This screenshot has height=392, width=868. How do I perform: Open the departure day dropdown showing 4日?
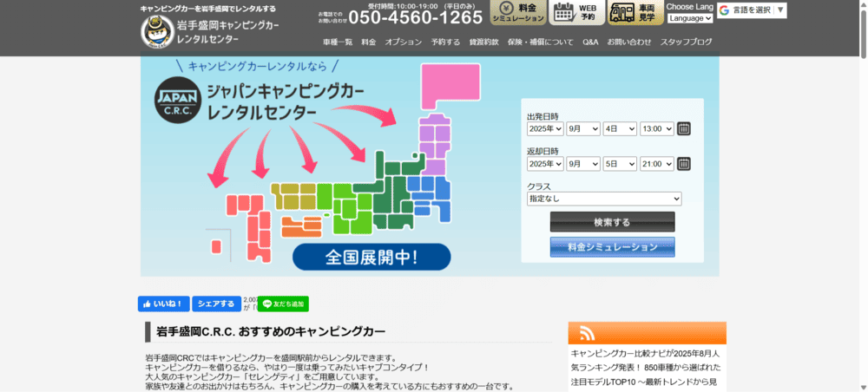(620, 129)
